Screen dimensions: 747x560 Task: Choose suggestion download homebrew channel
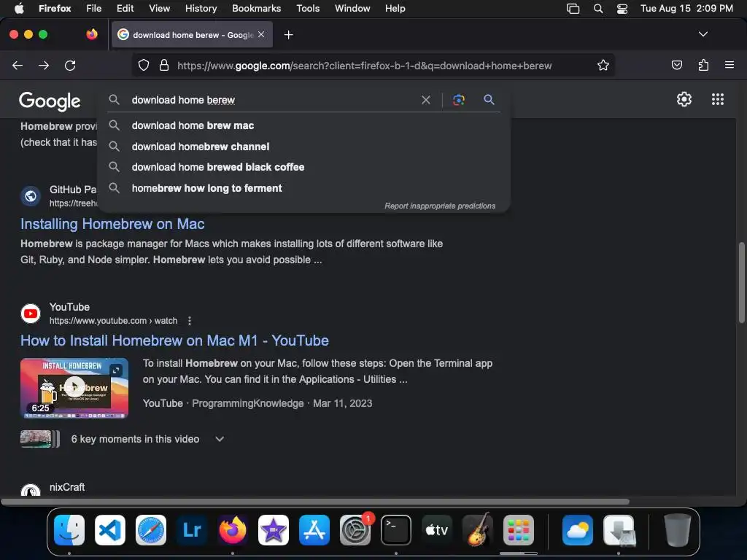pyautogui.click(x=303, y=147)
